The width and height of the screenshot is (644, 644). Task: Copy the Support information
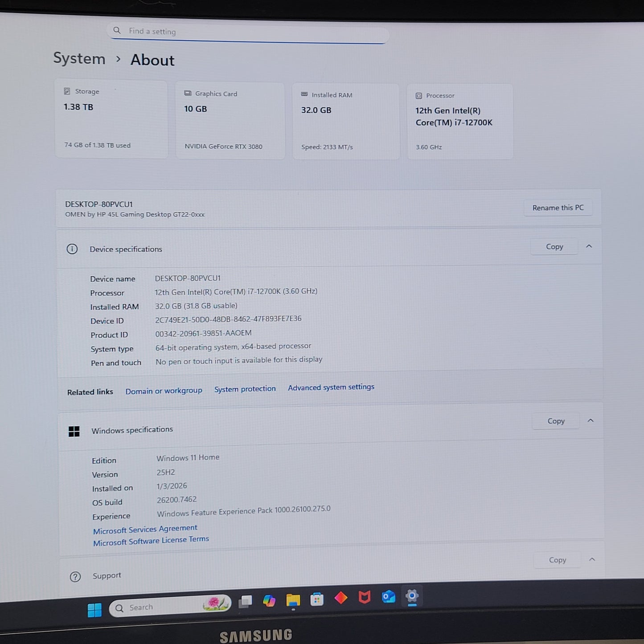pyautogui.click(x=557, y=560)
